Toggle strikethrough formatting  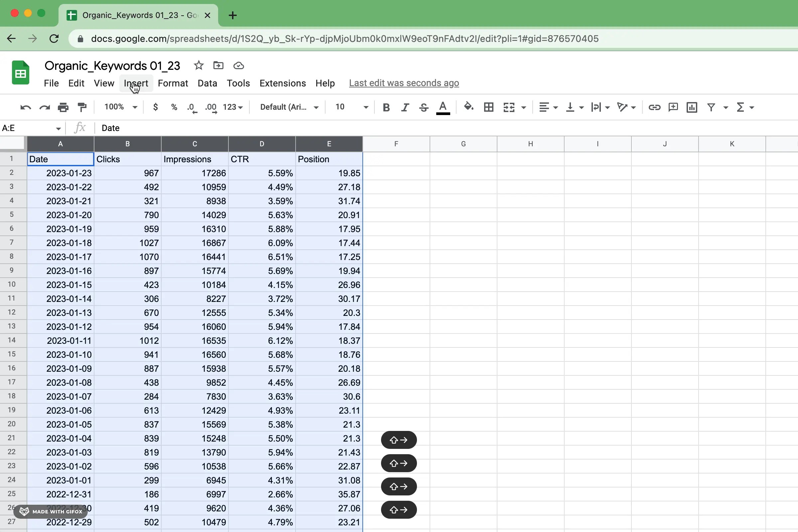click(423, 107)
